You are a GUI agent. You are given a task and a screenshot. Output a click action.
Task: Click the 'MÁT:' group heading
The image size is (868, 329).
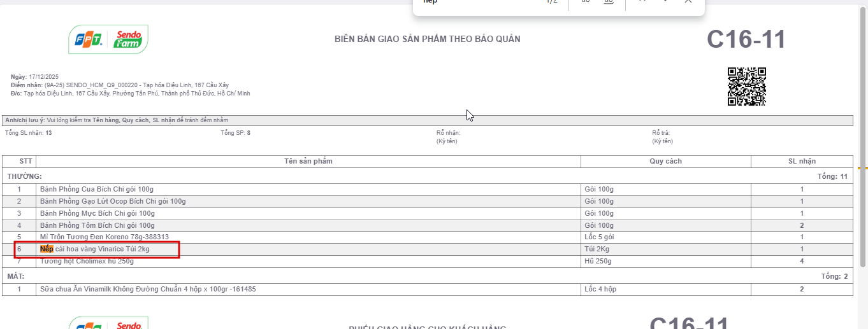pos(17,276)
